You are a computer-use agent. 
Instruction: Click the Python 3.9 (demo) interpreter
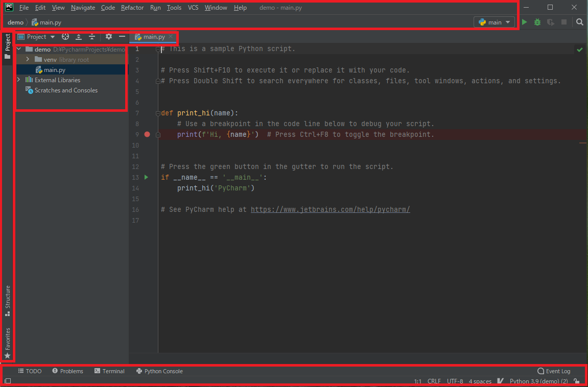tap(538, 381)
